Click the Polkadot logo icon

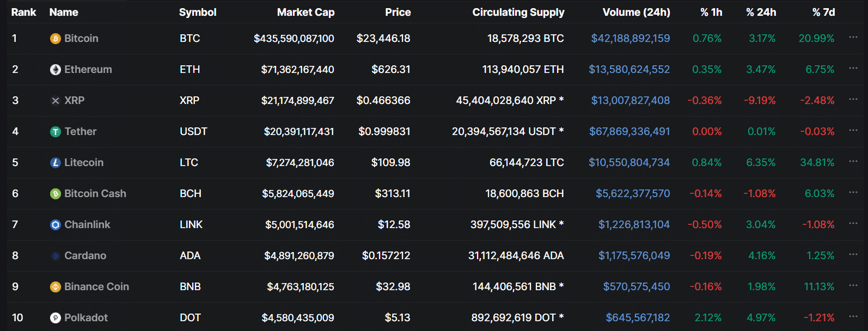coord(56,318)
